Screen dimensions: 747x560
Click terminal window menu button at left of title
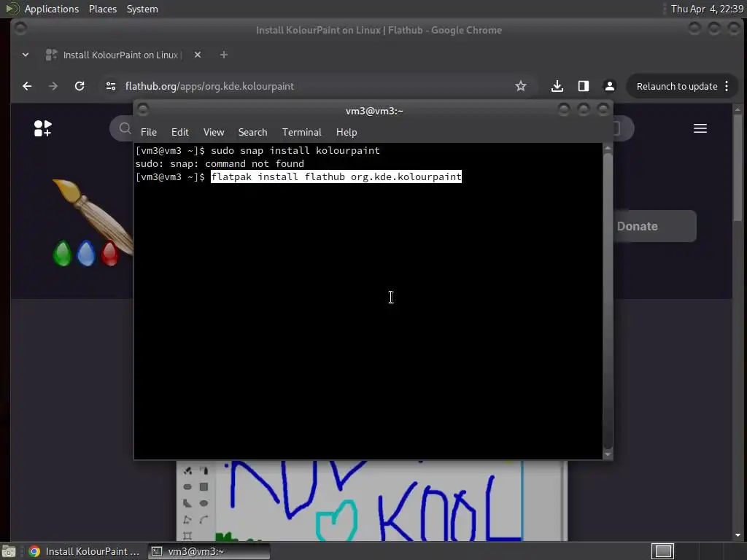click(x=142, y=110)
